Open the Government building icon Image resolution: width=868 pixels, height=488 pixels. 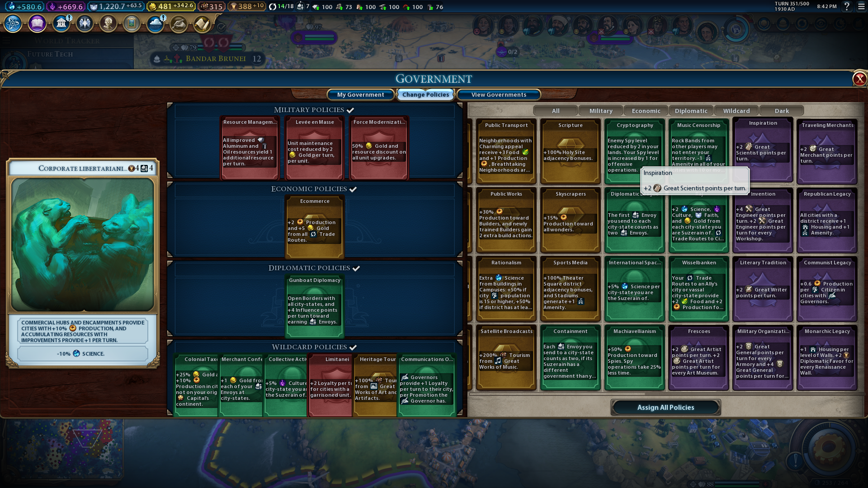pyautogui.click(x=61, y=23)
